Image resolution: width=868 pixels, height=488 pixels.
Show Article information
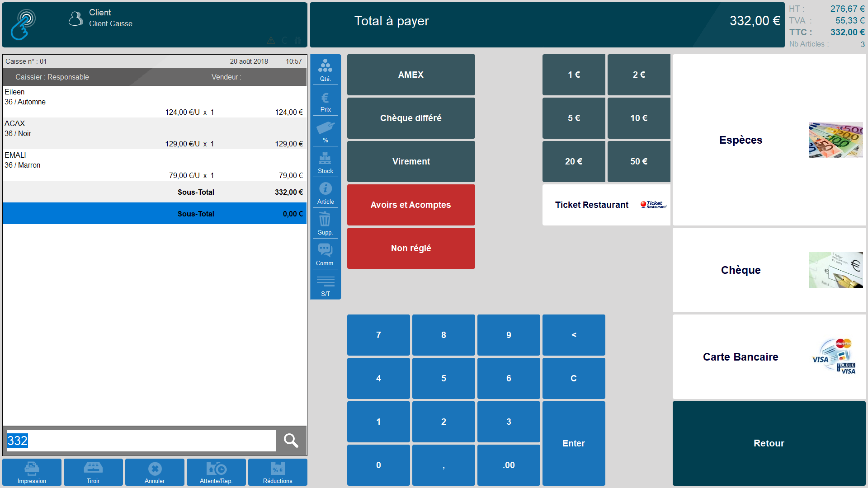(x=325, y=192)
